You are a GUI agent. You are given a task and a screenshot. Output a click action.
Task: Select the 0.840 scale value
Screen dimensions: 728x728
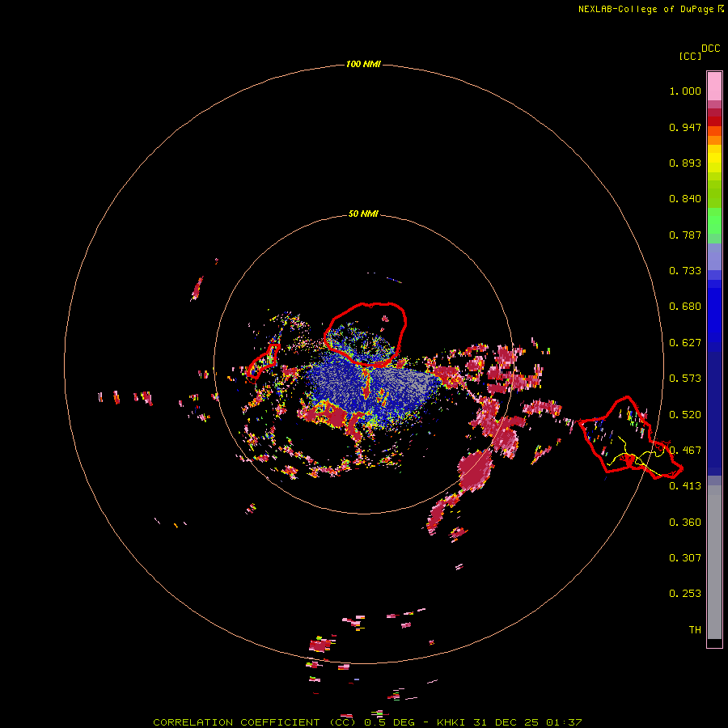685,199
